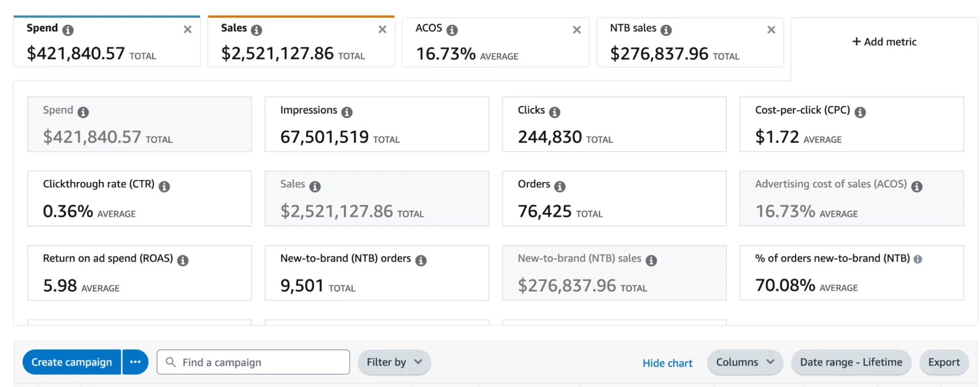Click info icon for Clickthrough rate (CTR)
The image size is (980, 387).
point(164,186)
